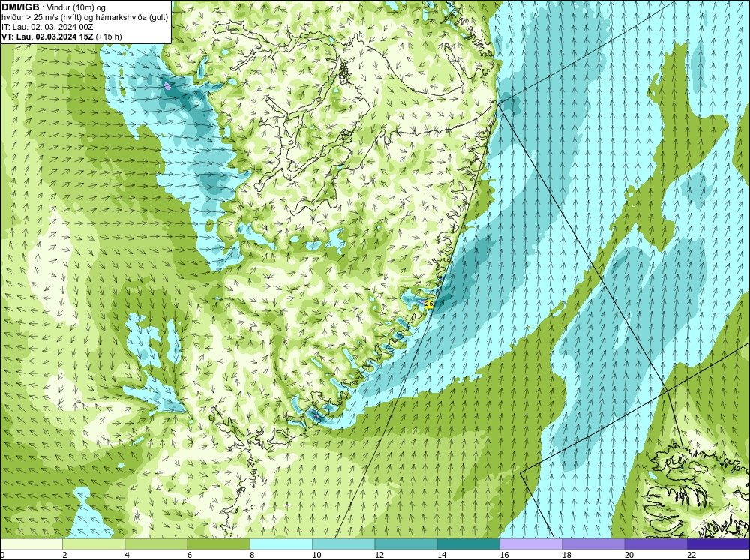Select the 6–8 m/s olive green legend swatch
750x560 pixels.
(x=218, y=544)
